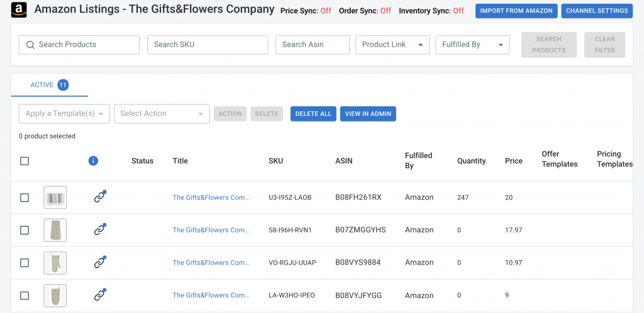Switch to the ACTIVE tab
This screenshot has width=644, height=313.
pyautogui.click(x=49, y=85)
